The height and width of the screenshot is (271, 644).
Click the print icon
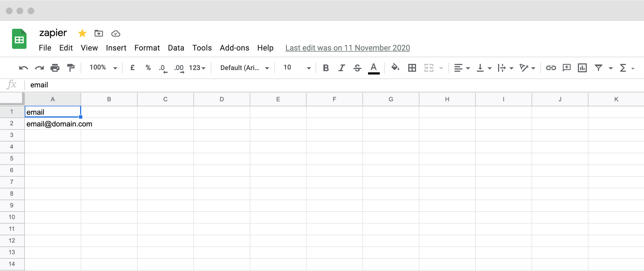55,68
